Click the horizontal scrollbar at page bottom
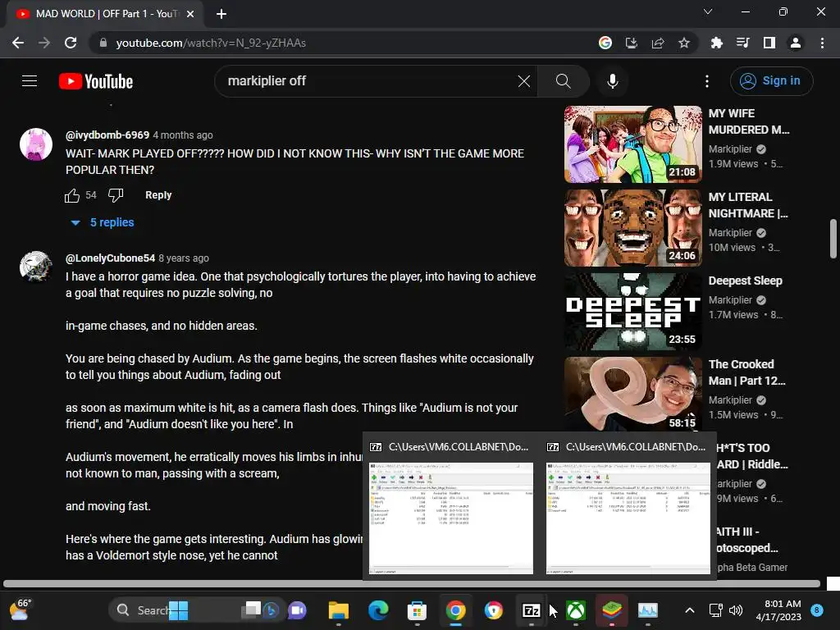The image size is (840, 630). click(x=412, y=583)
